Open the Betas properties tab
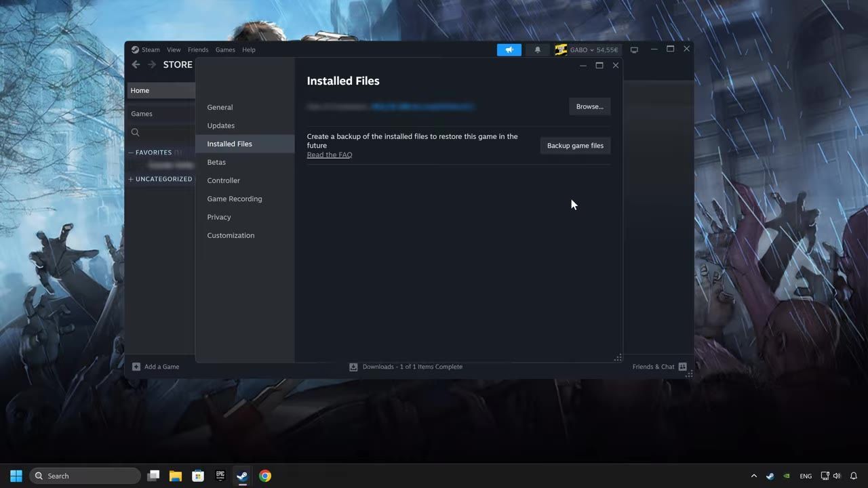The width and height of the screenshot is (868, 488). tap(245, 162)
